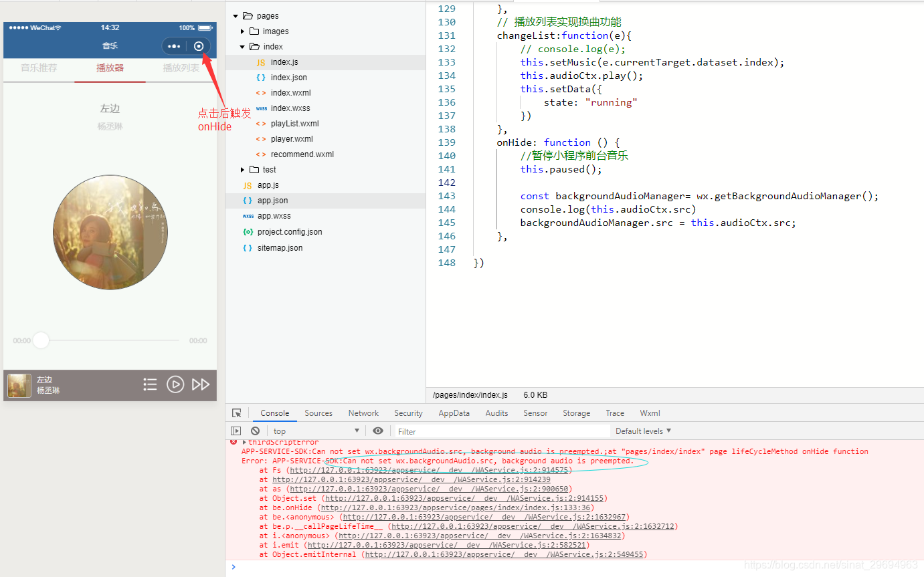
Task: Skip to next track with fast-forward icon
Action: tap(201, 384)
